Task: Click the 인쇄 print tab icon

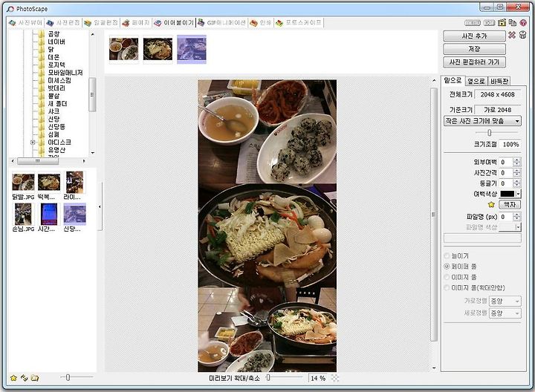Action: click(253, 23)
